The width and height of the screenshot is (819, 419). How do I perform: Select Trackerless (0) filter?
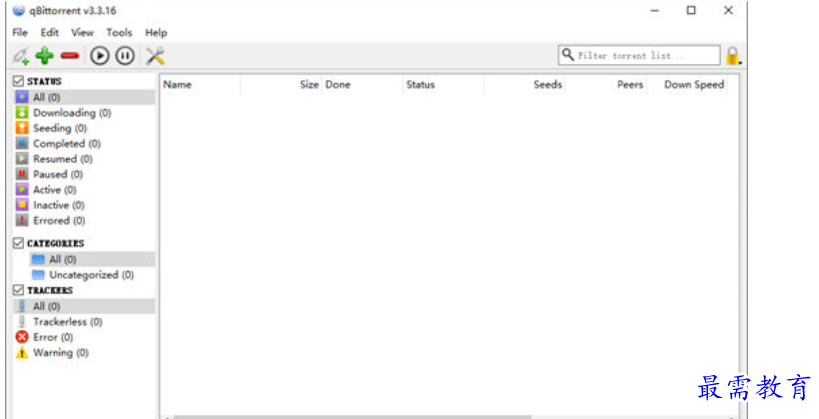(85, 322)
